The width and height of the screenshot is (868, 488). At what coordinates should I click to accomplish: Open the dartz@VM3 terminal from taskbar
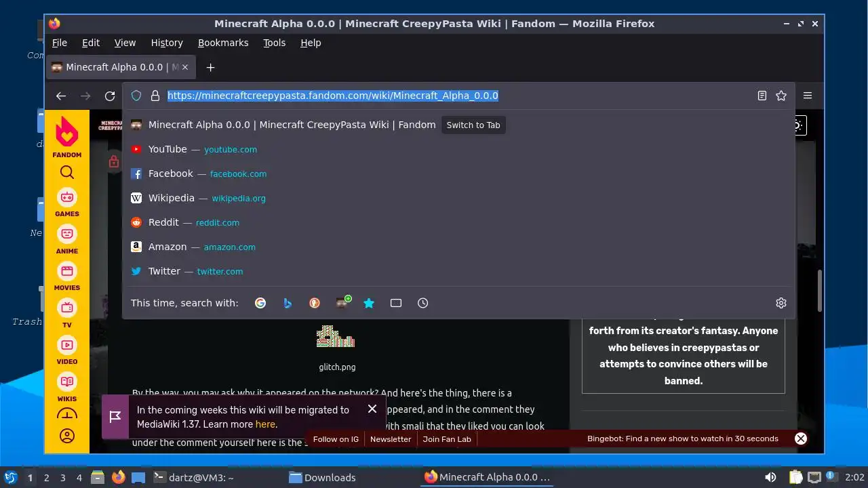(193, 477)
